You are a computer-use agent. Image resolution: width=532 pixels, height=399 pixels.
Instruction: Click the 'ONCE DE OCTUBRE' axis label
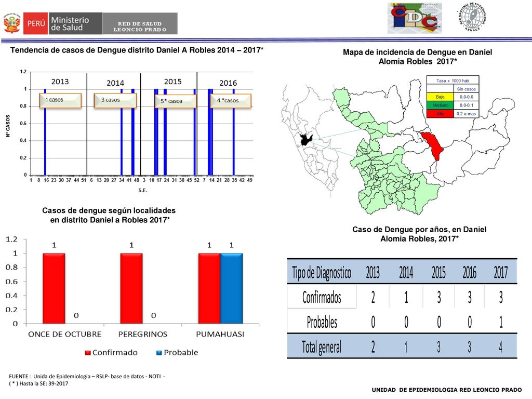65,334
